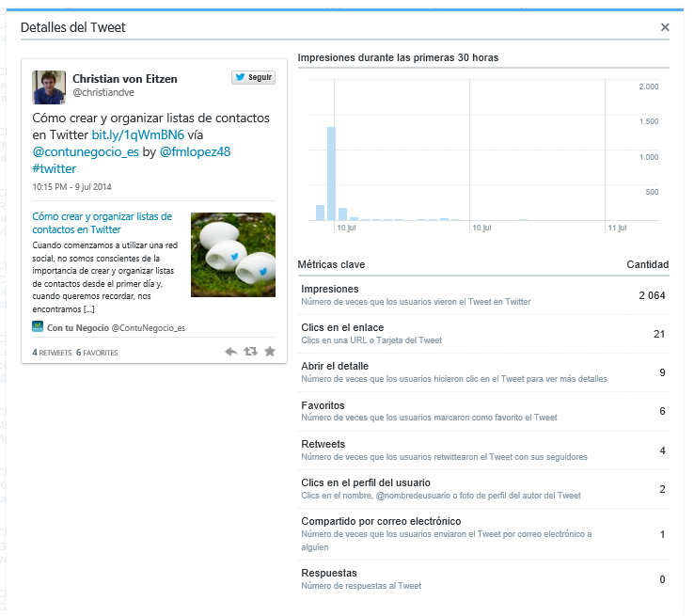Click the 2.000 y-axis label
This screenshot has width=694, height=616.
(x=649, y=87)
